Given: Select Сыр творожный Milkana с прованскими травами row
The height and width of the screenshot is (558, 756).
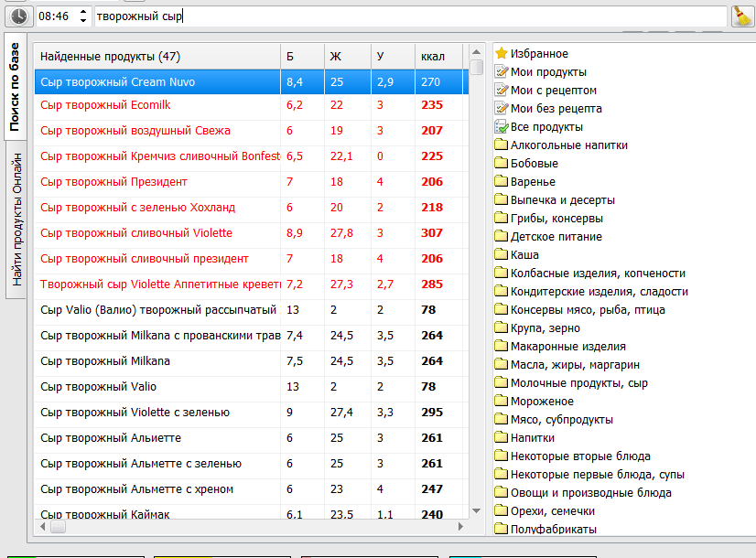Looking at the screenshot, I should [x=251, y=335].
